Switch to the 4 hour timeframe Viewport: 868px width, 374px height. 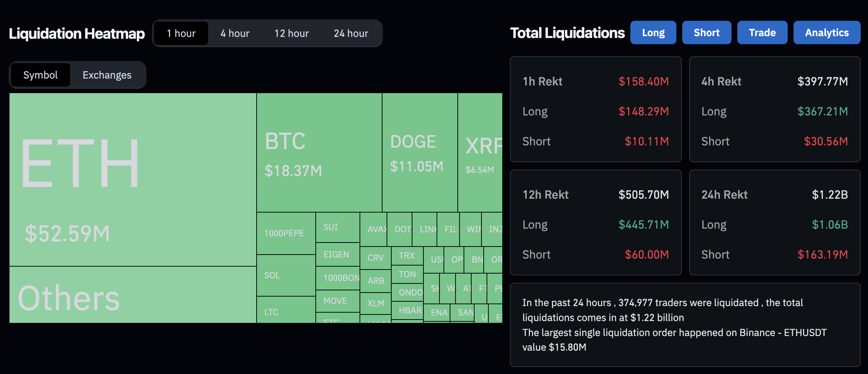[x=235, y=33]
